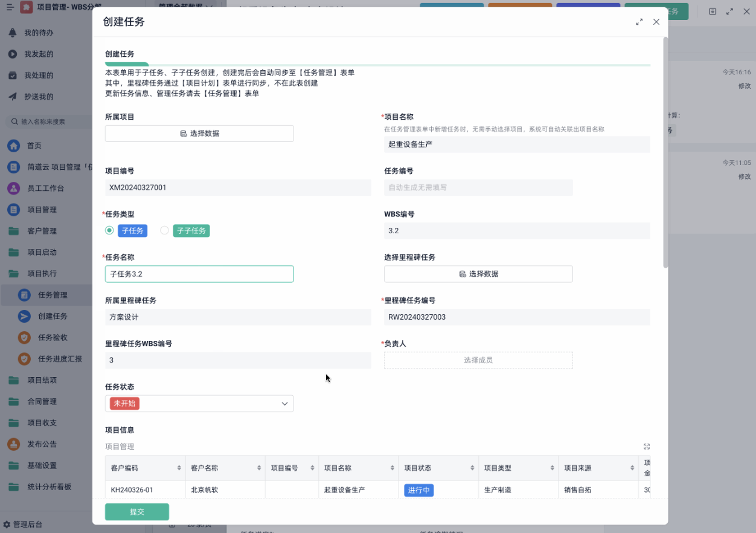Image resolution: width=756 pixels, height=533 pixels.
Task: Click the 创建任务 arrow icon in sidebar
Action: 24,316
